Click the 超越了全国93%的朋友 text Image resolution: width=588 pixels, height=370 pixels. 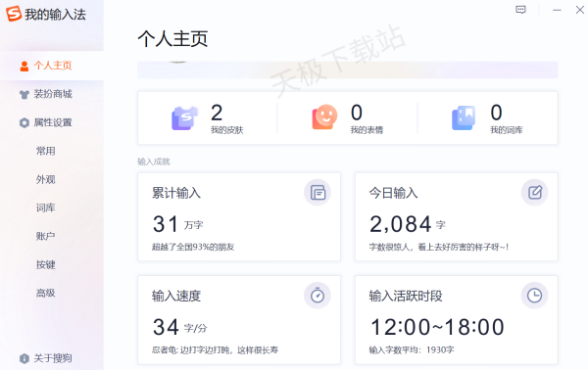coord(193,248)
